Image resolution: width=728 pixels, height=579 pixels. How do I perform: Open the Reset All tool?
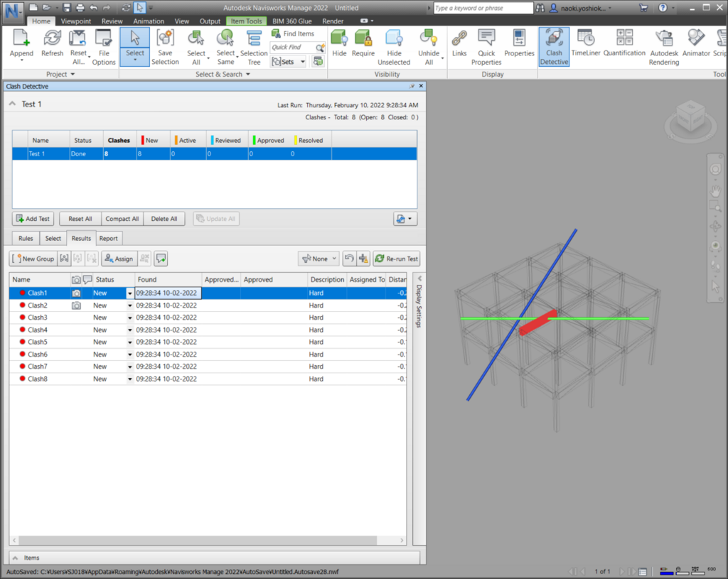78,46
